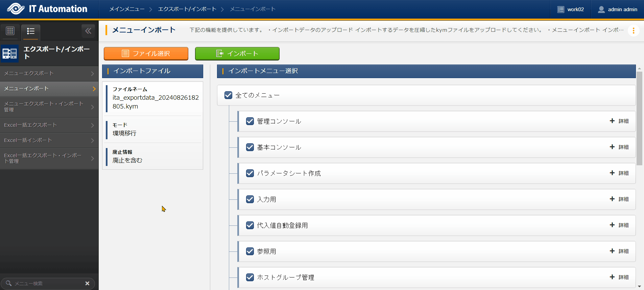Open the work02 workspace icon
The image size is (644, 290).
[561, 9]
